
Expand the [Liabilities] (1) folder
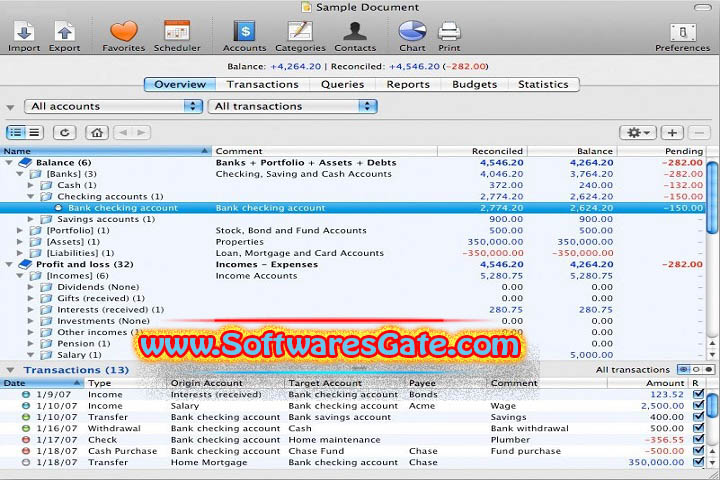20,253
